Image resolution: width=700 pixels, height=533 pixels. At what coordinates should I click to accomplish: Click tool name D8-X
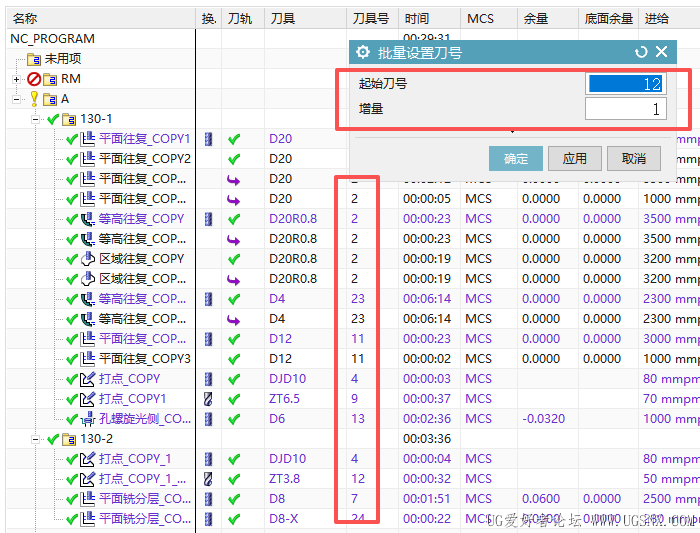point(283,519)
